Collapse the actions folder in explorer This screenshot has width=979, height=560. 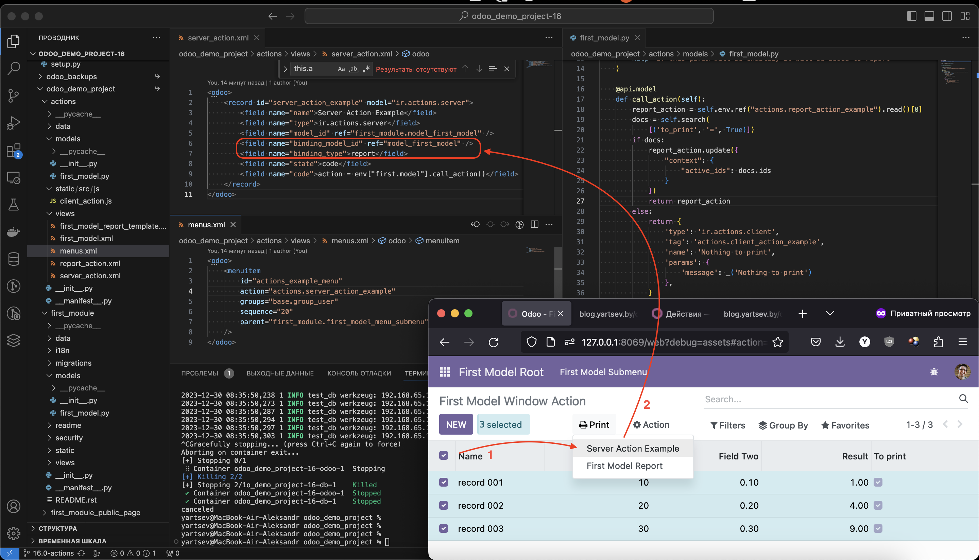tap(63, 101)
